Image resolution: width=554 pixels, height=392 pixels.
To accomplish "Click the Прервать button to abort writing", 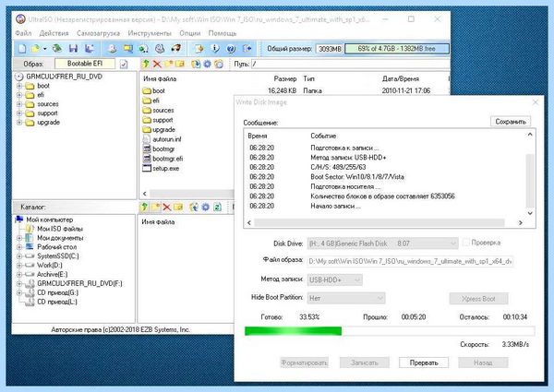I will tap(424, 362).
